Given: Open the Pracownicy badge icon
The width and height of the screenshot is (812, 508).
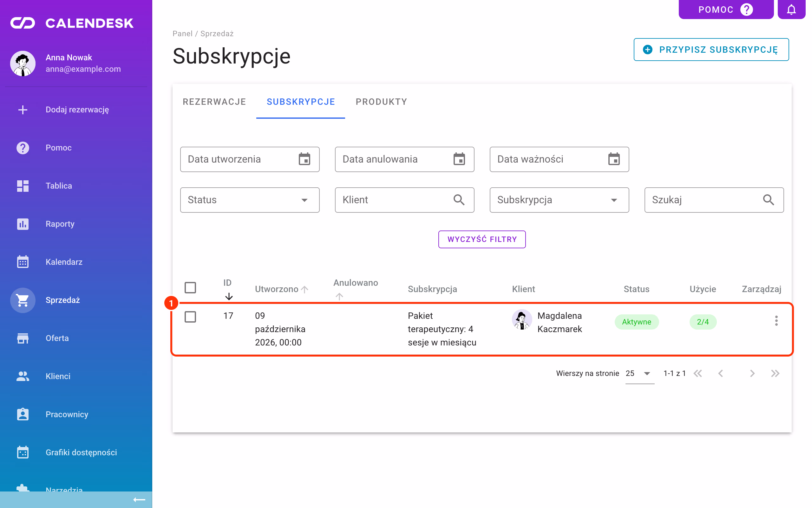Looking at the screenshot, I should click(23, 414).
